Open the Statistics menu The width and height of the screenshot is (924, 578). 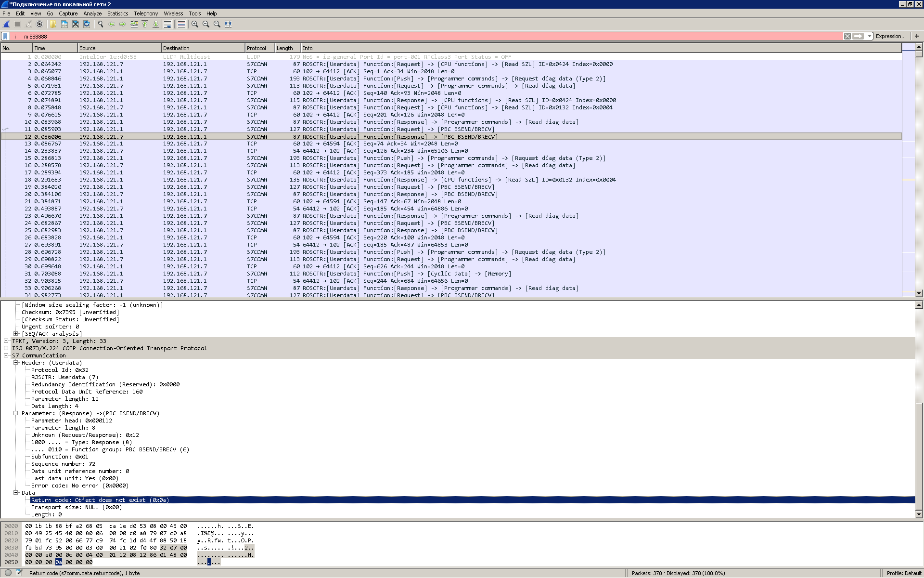tap(117, 13)
